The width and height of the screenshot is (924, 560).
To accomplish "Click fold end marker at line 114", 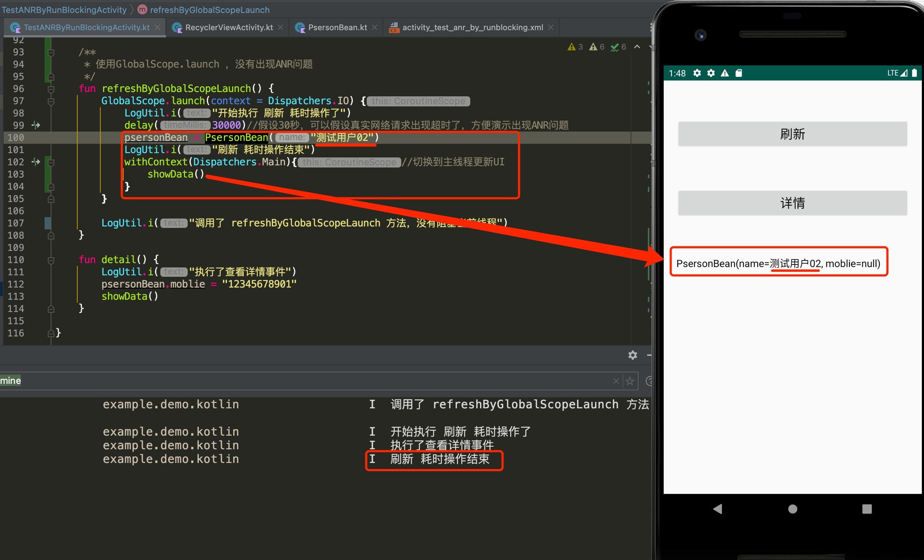I will coord(51,309).
